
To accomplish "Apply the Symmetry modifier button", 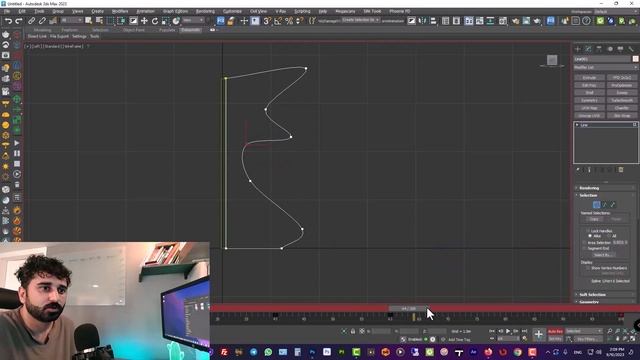I will tap(589, 100).
